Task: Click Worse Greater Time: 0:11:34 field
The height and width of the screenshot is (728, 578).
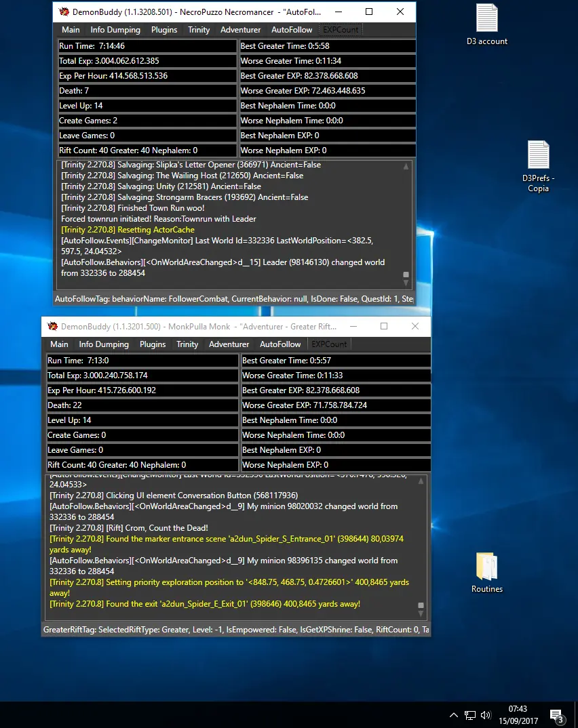Action: point(327,61)
